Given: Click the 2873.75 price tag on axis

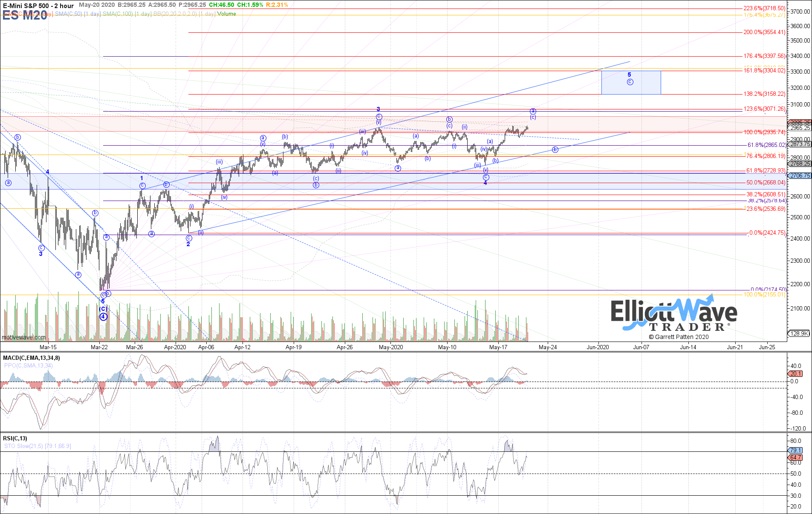Looking at the screenshot, I should (x=800, y=144).
